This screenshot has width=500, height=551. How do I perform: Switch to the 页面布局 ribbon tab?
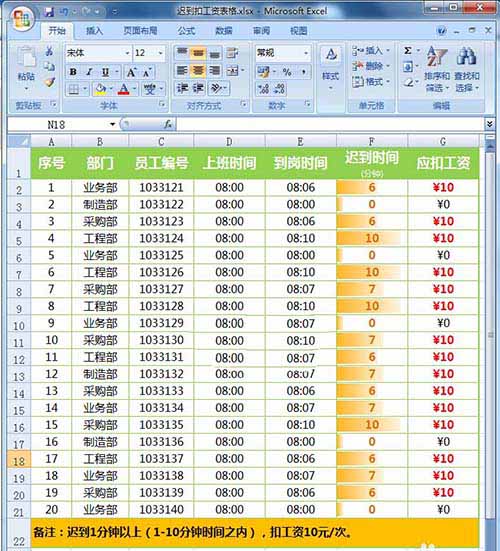pos(140,31)
